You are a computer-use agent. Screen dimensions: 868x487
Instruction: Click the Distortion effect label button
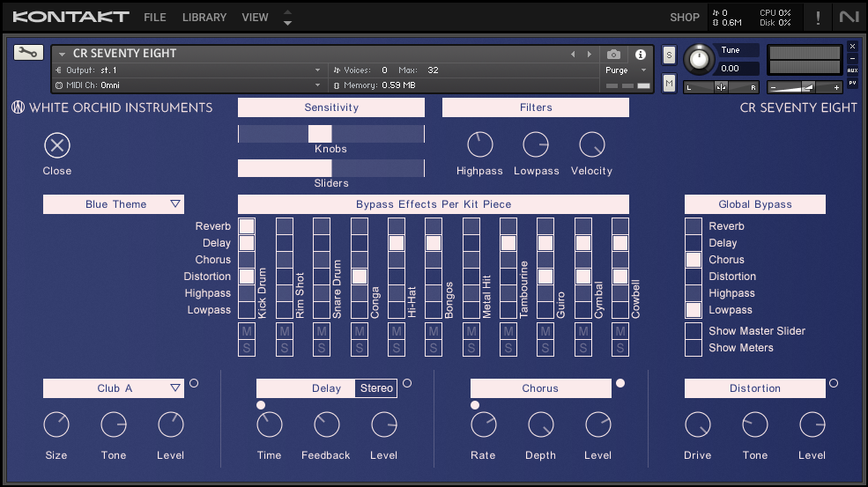click(x=755, y=388)
